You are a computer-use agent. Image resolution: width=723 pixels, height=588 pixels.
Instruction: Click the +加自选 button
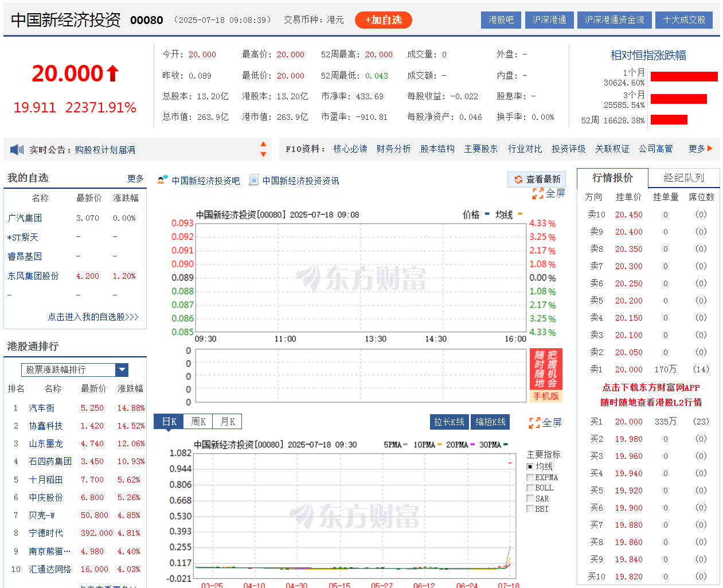[x=384, y=20]
